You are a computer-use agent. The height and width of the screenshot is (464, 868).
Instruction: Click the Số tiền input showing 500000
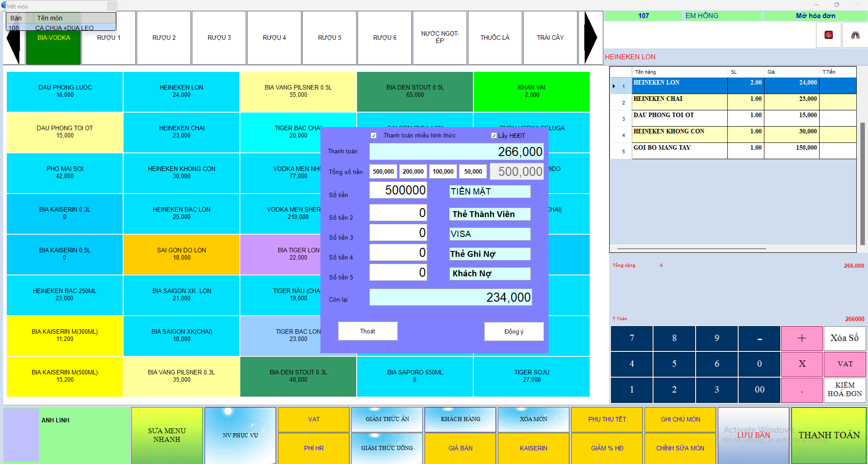(x=398, y=190)
